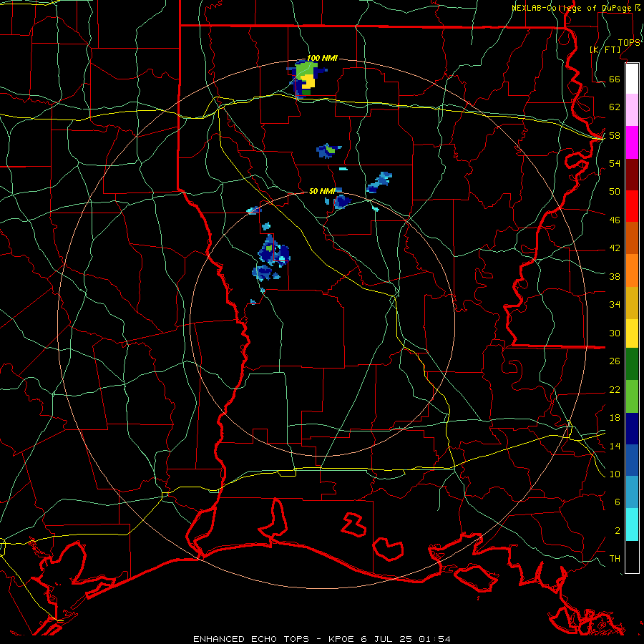Click the "42" legend value
Screen dimensions: 644x644
point(615,248)
